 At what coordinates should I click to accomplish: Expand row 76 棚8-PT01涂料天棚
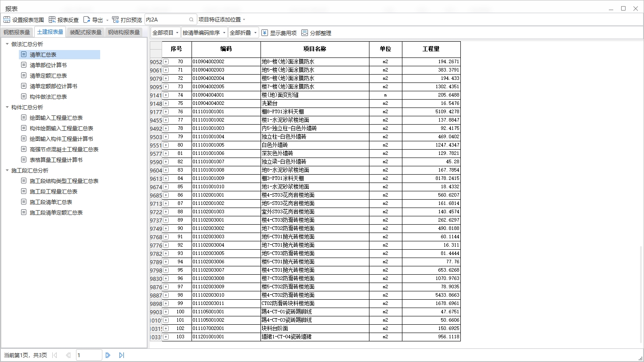(x=166, y=112)
